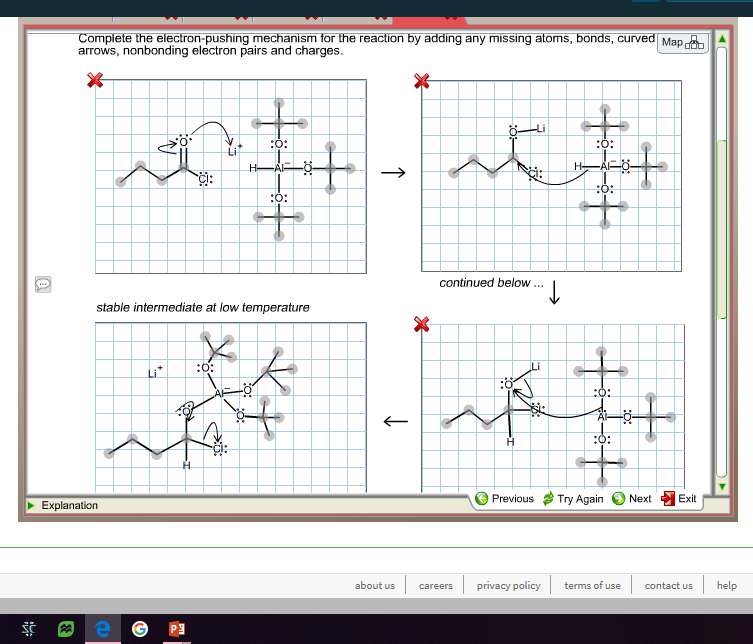Viewport: 753px width, 644px height.
Task: Open the help link
Action: tap(727, 585)
